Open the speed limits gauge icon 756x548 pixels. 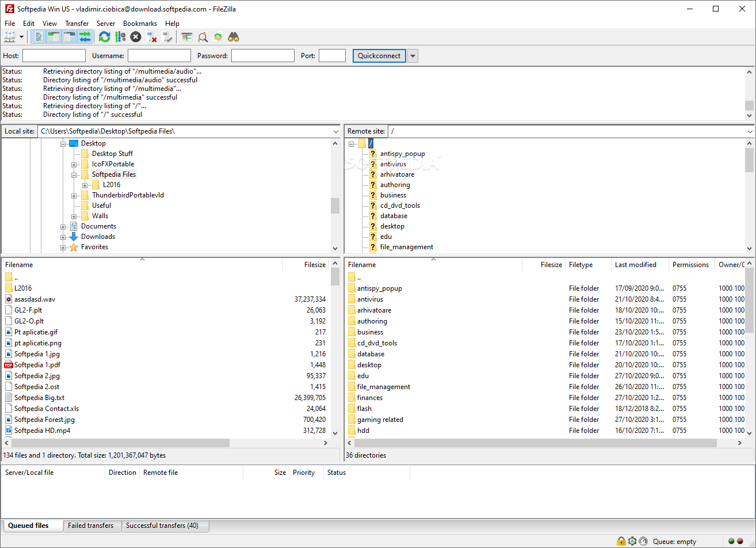click(x=643, y=541)
